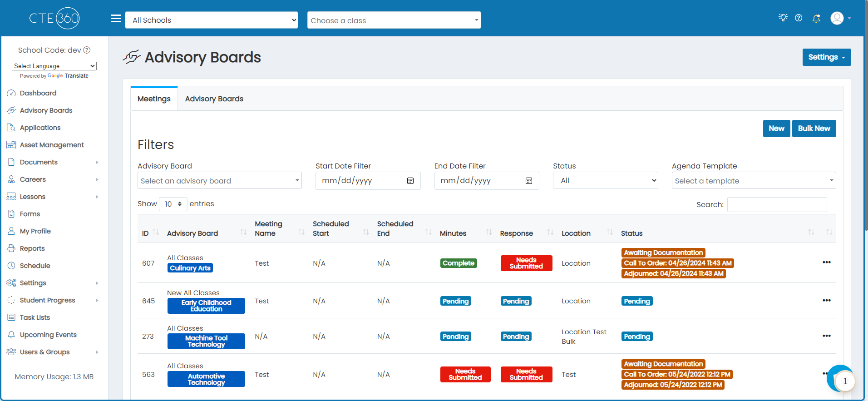Click the hamburger menu icon
The height and width of the screenshot is (401, 868).
click(x=116, y=19)
